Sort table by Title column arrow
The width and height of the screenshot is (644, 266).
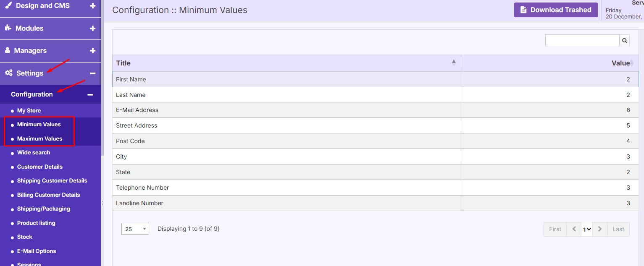[454, 63]
